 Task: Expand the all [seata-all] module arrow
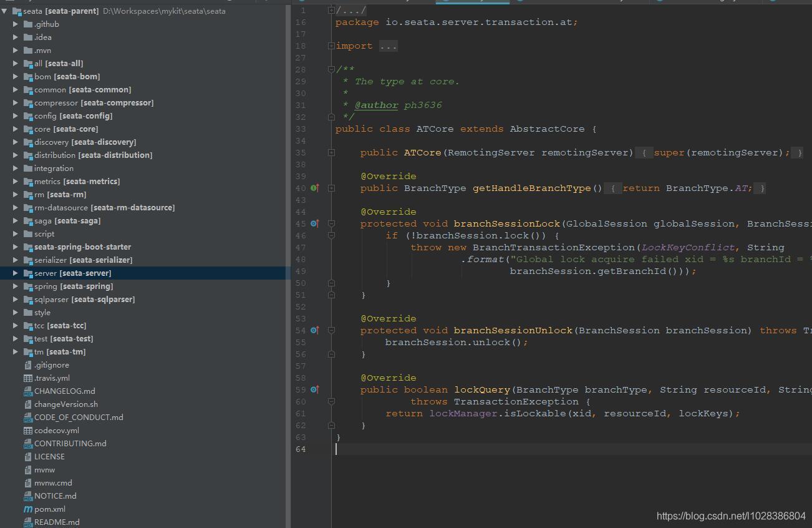[16, 63]
